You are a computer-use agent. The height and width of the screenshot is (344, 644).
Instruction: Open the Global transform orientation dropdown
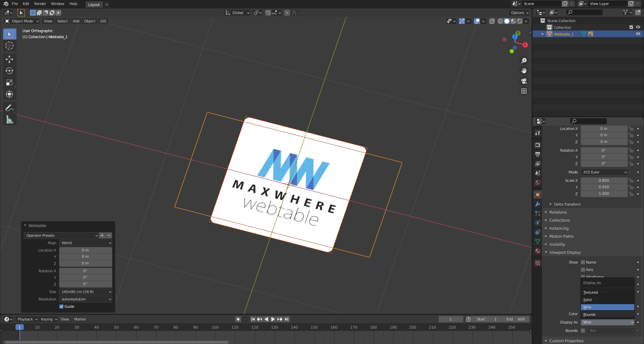tap(237, 13)
